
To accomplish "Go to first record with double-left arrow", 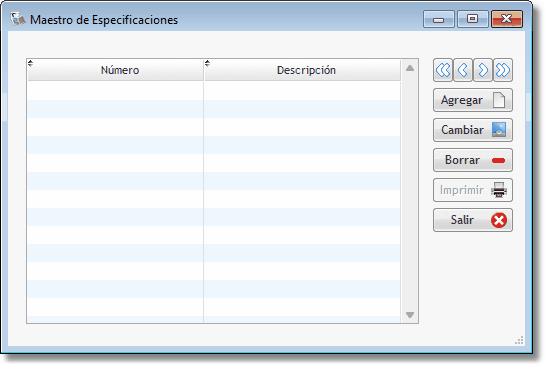I will 443,70.
